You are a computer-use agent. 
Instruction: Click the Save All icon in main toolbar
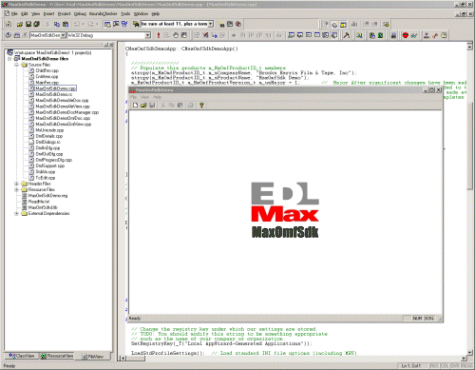36,24
